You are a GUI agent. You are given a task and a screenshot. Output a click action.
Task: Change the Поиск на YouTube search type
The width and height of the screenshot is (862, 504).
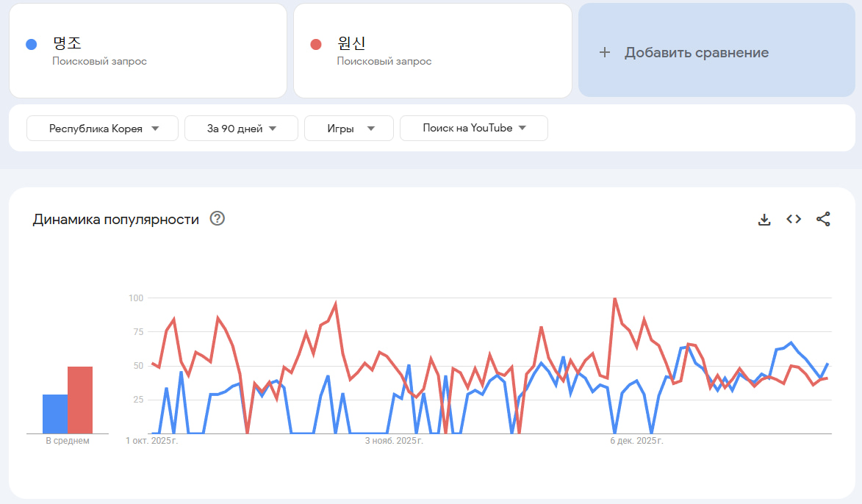(x=474, y=129)
